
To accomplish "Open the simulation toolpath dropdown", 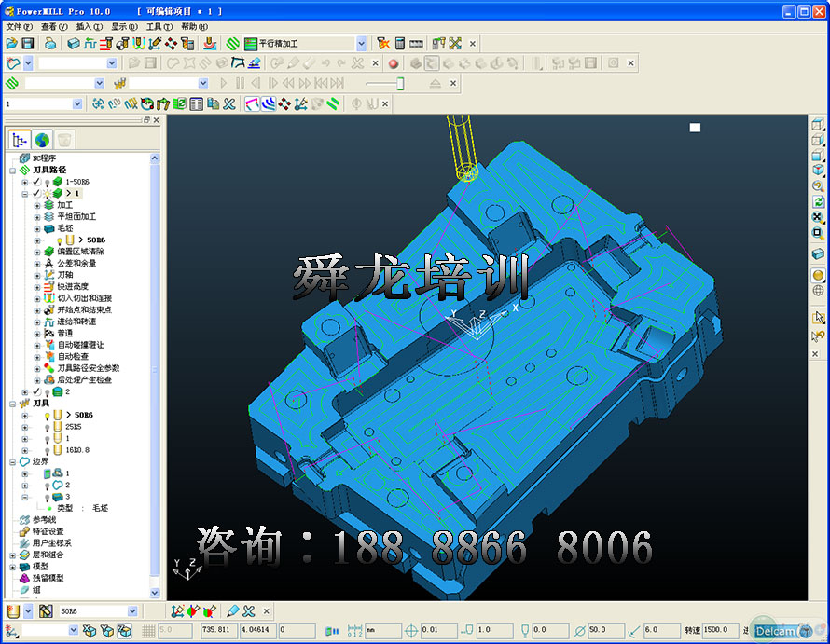I will 100,83.
